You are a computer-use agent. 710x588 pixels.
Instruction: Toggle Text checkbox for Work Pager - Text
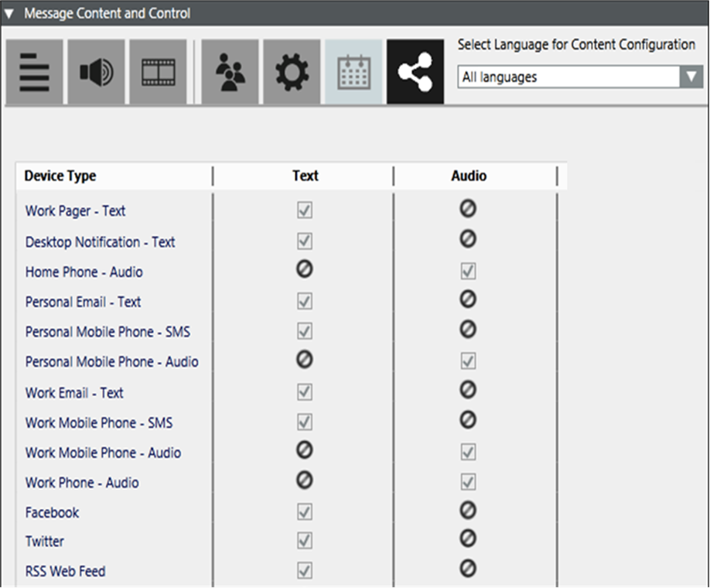(x=305, y=210)
